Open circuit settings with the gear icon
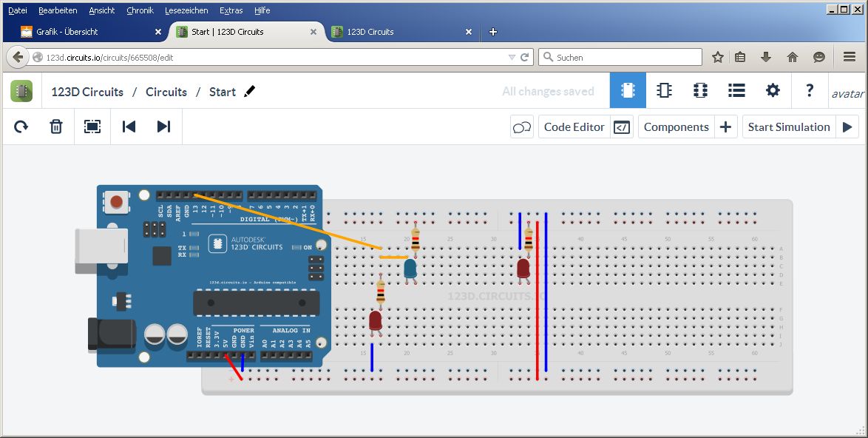Image resolution: width=868 pixels, height=438 pixels. pos(773,90)
